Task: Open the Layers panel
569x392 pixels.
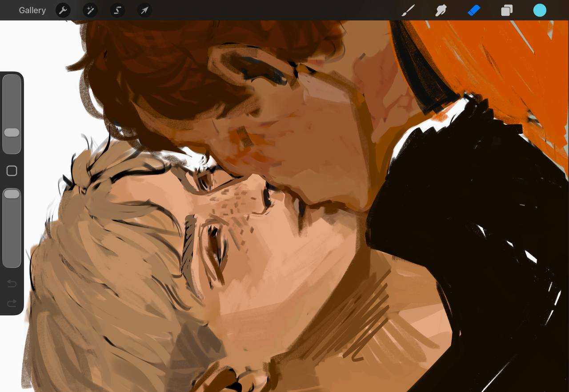Action: pyautogui.click(x=507, y=10)
